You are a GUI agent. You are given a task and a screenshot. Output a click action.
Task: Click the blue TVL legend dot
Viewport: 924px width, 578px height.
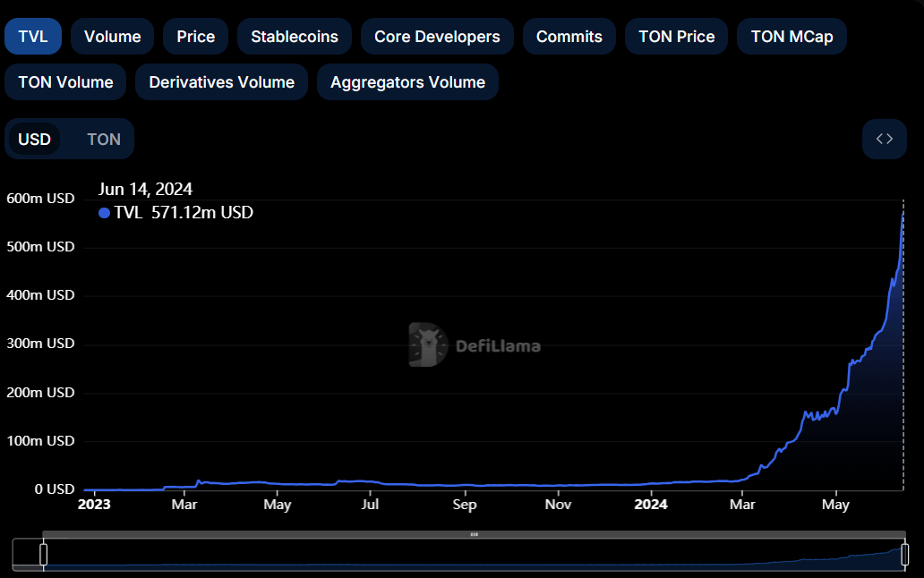coord(105,213)
